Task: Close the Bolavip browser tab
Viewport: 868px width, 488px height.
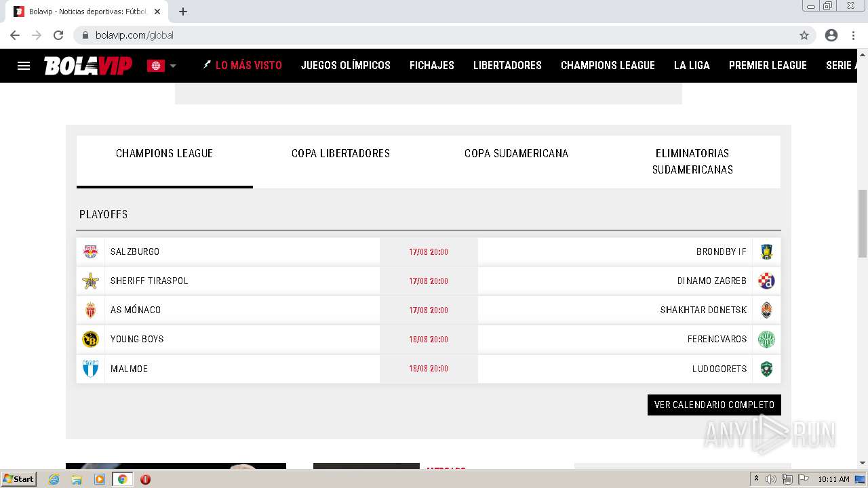Action: coord(157,12)
